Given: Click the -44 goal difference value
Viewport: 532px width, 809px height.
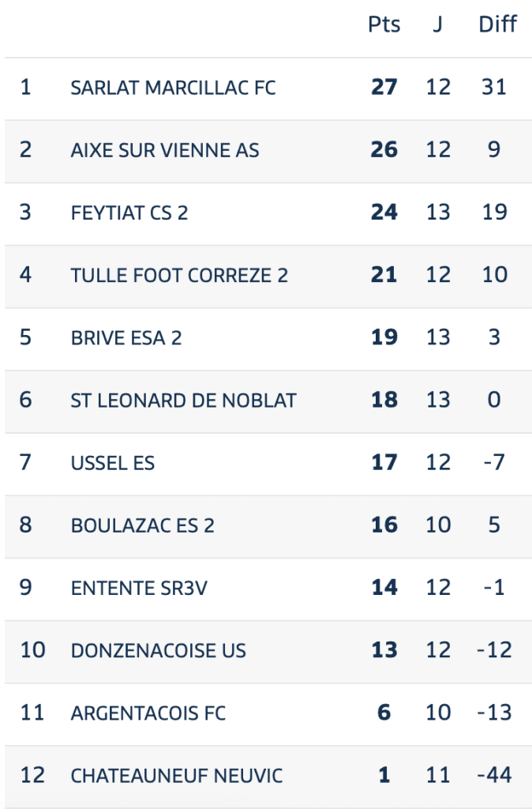Looking at the screenshot, I should tap(495, 776).
